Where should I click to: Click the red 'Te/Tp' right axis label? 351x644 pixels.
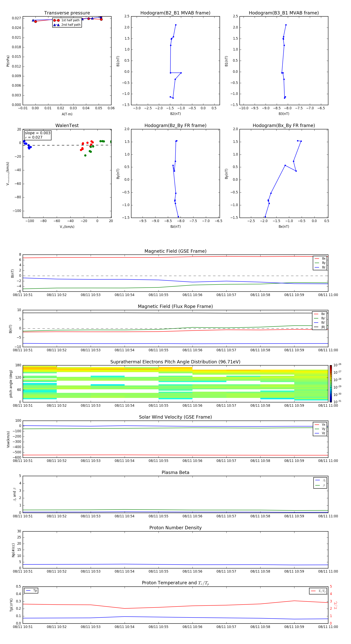point(336,605)
